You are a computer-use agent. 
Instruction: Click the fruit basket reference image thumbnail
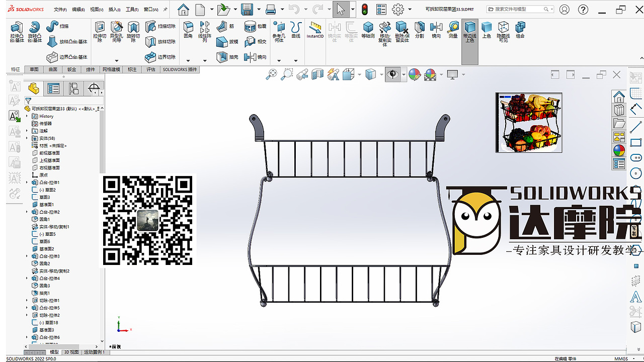529,122
